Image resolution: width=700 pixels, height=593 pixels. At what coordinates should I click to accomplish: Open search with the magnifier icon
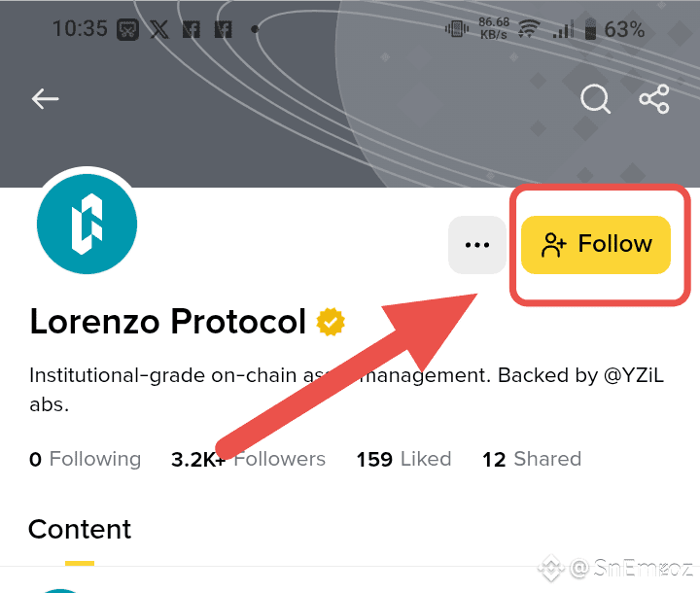(595, 98)
